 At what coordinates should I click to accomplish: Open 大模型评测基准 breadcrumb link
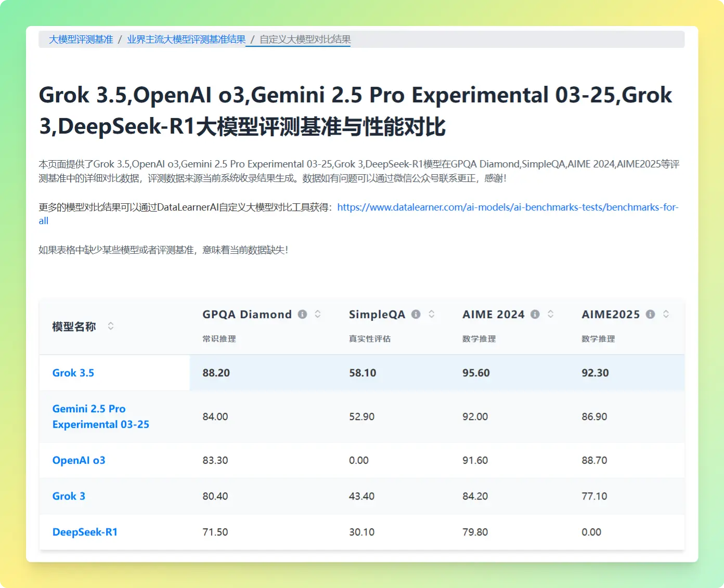(81, 40)
